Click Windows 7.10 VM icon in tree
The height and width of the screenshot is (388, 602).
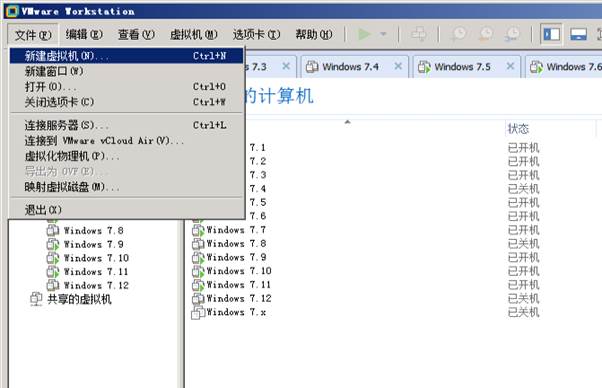[53, 258]
